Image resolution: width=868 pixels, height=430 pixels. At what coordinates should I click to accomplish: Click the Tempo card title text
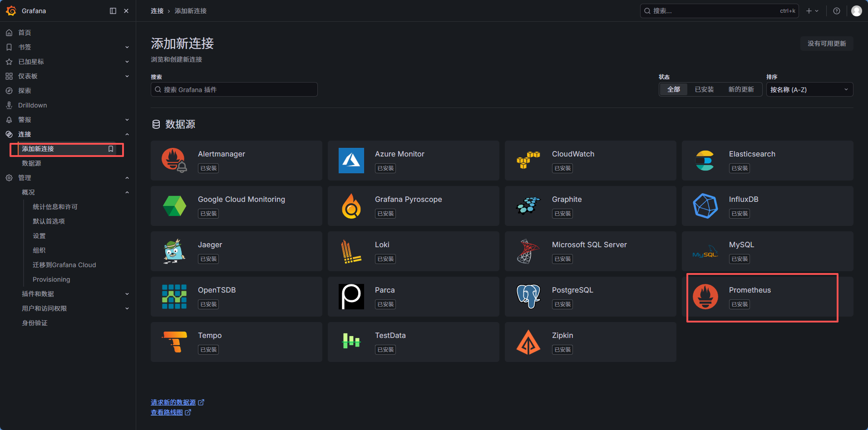[210, 335]
